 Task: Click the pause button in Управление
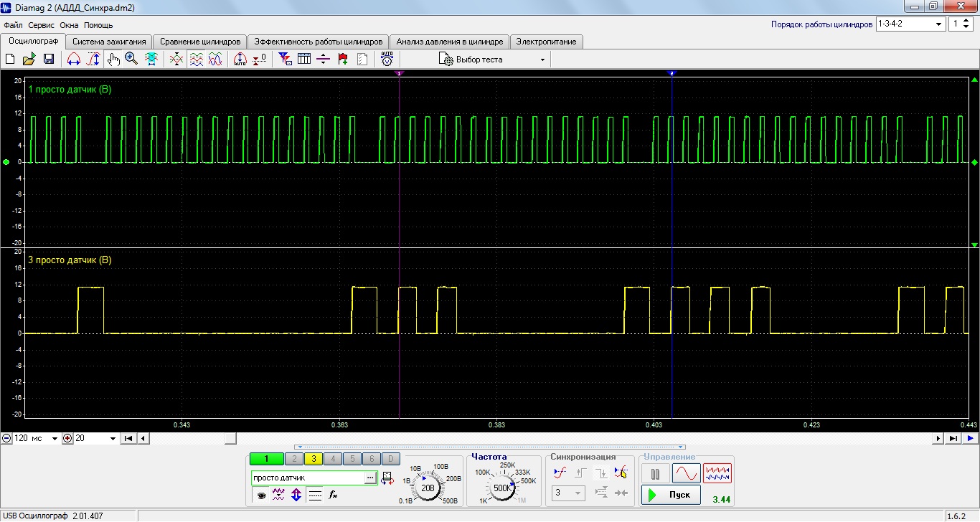click(x=655, y=474)
